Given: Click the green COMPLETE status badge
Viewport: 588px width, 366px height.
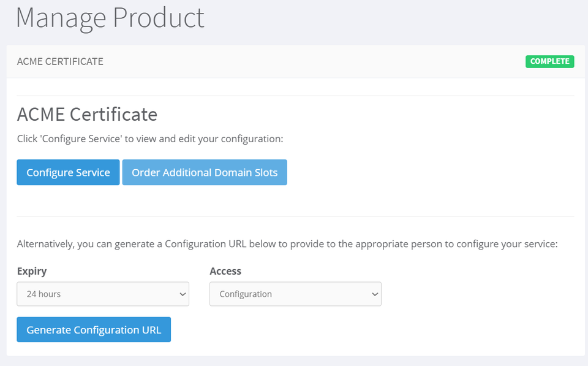Looking at the screenshot, I should click(549, 61).
